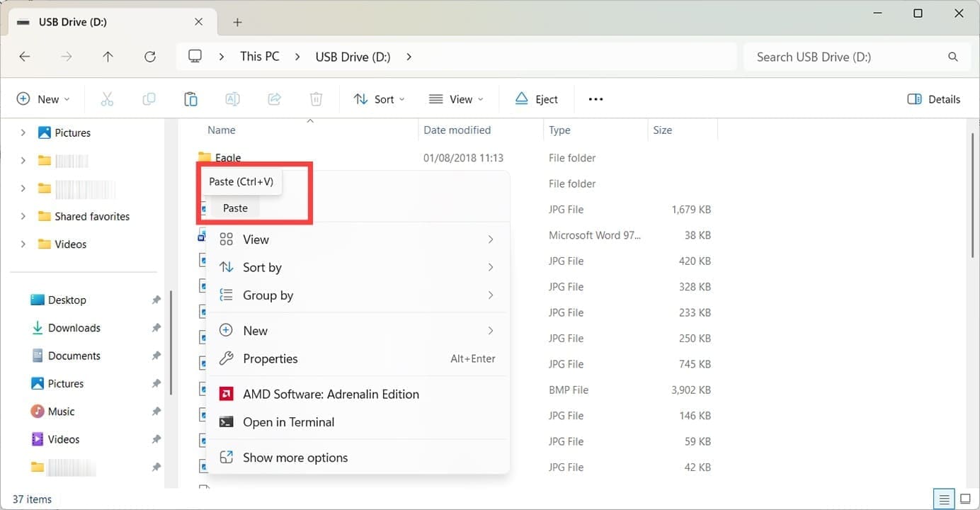This screenshot has width=980, height=510.
Task: Click chevron after USB Drive (D:) in address bar
Action: coord(409,57)
